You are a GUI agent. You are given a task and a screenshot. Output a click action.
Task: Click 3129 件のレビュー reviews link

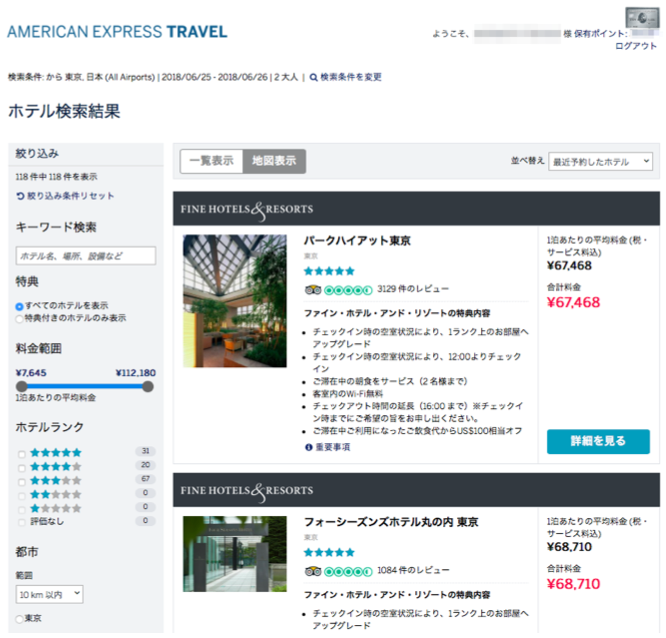coord(412,289)
